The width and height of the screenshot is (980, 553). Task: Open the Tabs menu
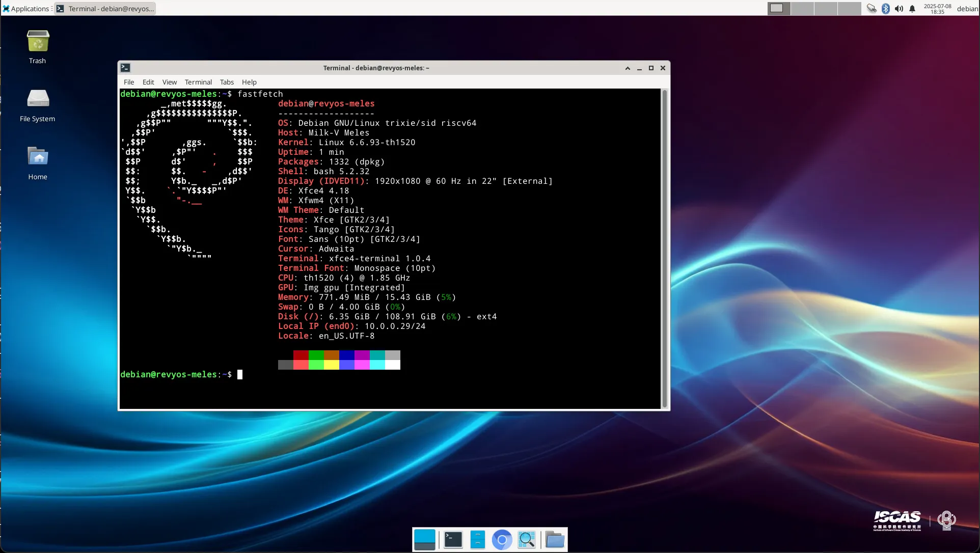(227, 82)
